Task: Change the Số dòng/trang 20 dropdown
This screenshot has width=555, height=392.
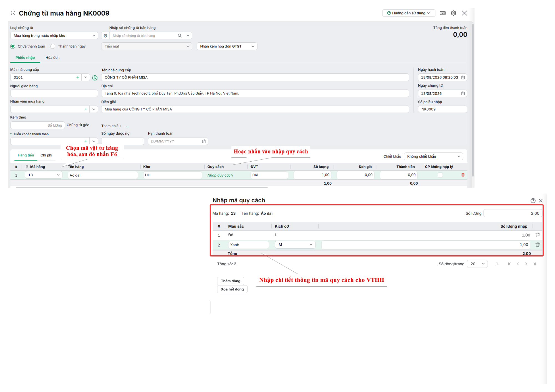Action: click(477, 264)
